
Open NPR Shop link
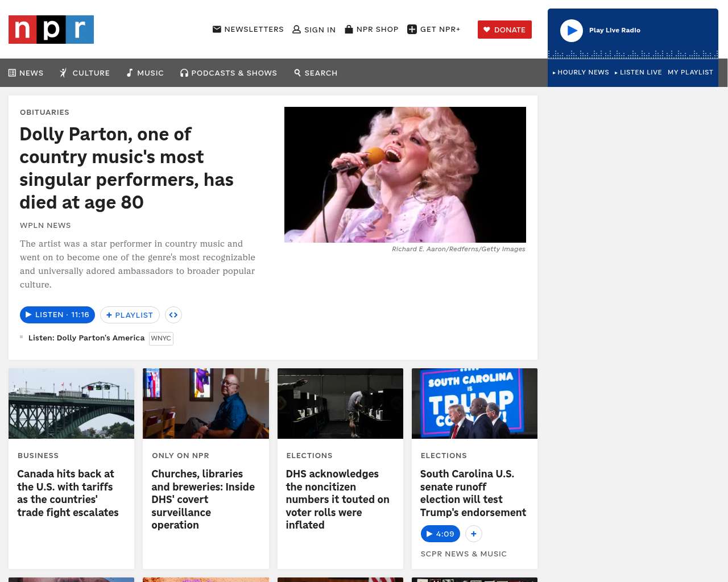[x=371, y=29]
